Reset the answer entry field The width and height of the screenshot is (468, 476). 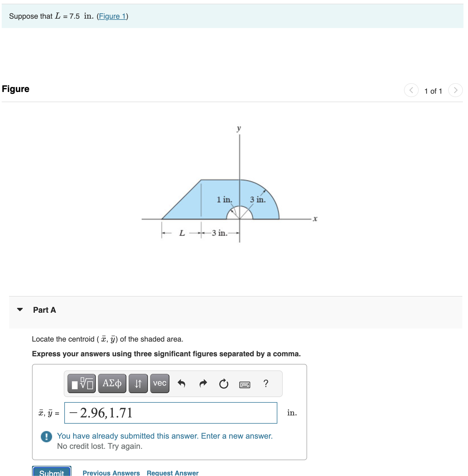pyautogui.click(x=224, y=384)
